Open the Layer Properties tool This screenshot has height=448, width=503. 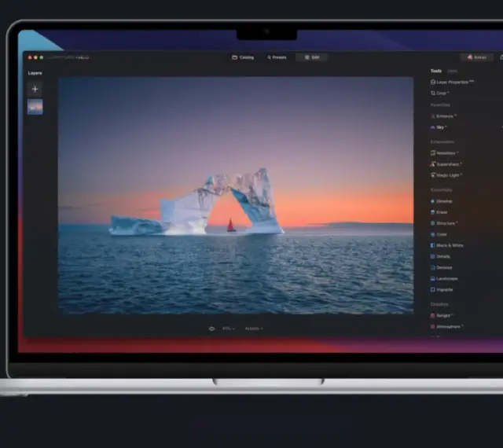452,83
